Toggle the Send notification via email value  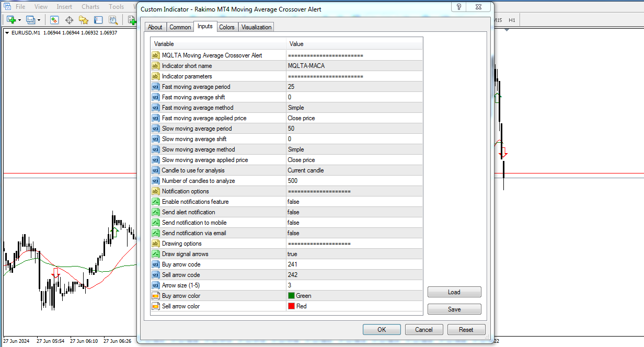(x=293, y=233)
